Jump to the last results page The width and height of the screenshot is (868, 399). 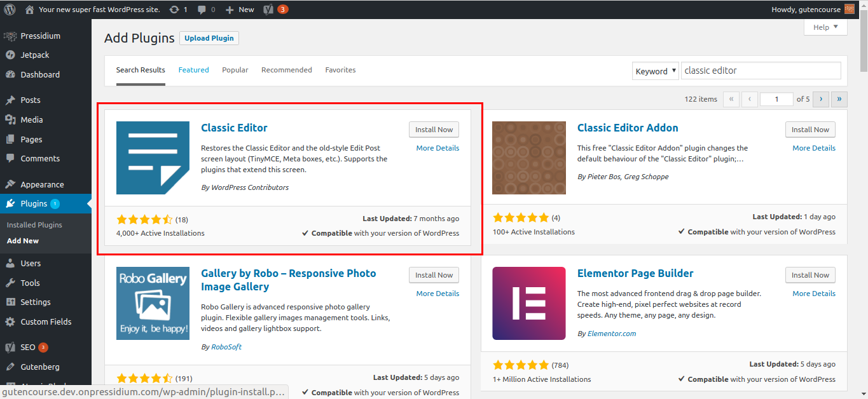840,99
